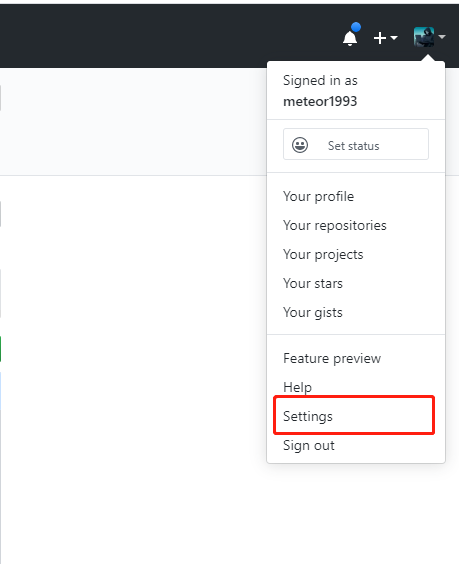Click the meteor1993 username in menu
Image resolution: width=459 pixels, height=564 pixels.
(x=320, y=101)
